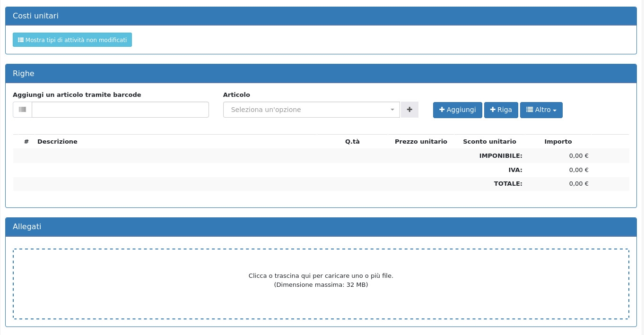Click the file upload dropzone in Allegati
644x335 pixels.
pyautogui.click(x=321, y=283)
